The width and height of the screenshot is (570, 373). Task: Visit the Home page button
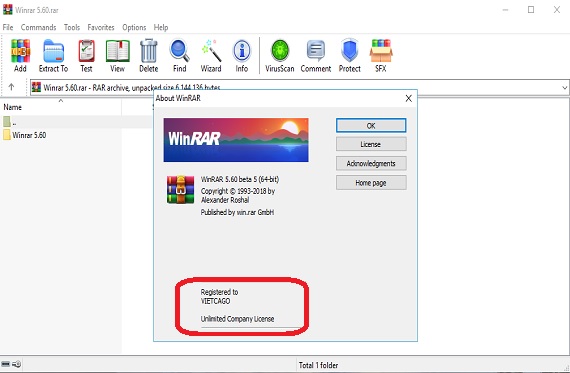tap(371, 183)
